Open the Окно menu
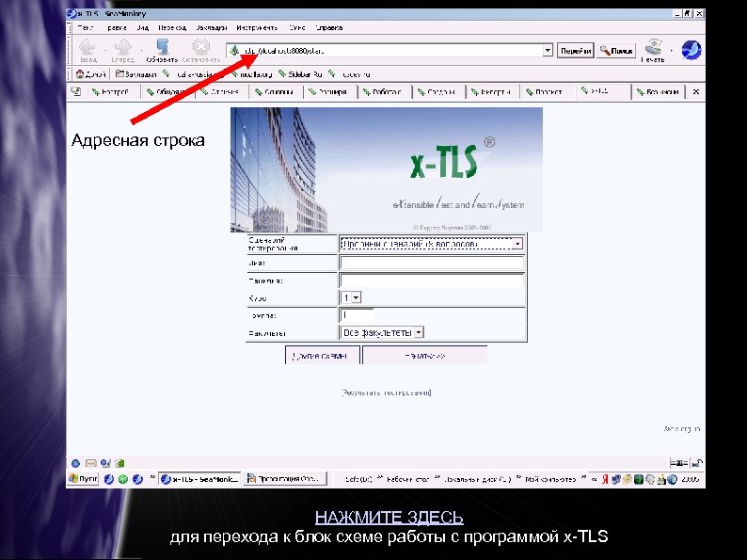Viewport: 747px width, 560px height. [x=296, y=27]
